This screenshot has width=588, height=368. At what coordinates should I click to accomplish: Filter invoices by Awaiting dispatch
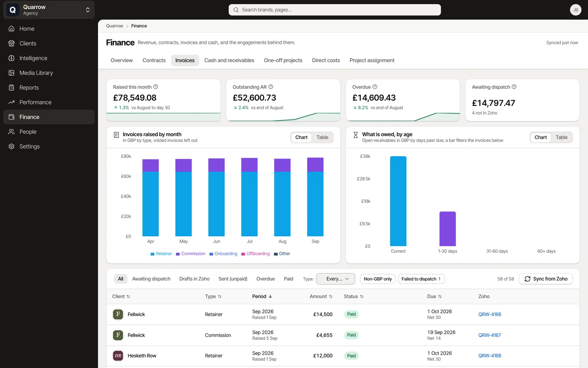[x=151, y=279]
